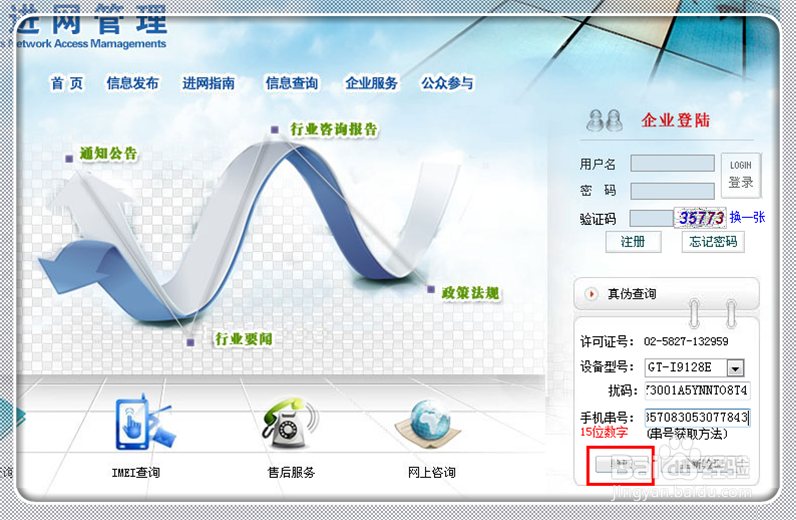Focus the 密码 input field
Screen dimensions: 796x520
point(672,191)
